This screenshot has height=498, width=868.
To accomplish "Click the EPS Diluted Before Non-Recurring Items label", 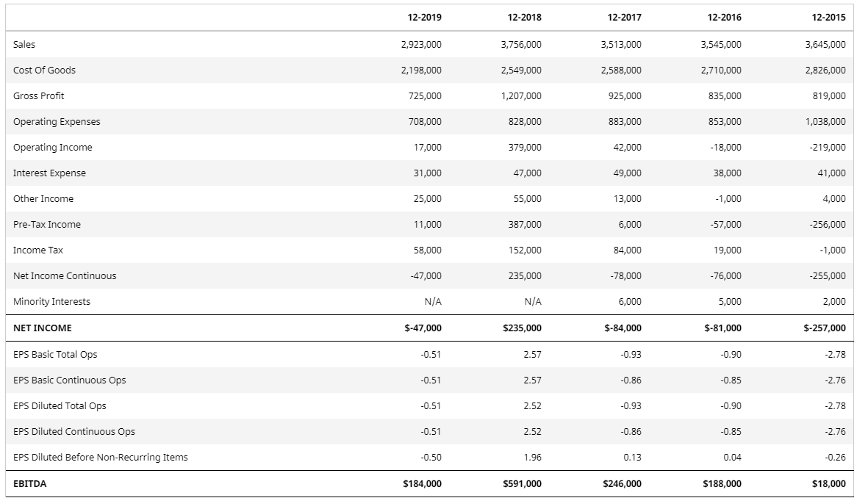I will point(101,458).
